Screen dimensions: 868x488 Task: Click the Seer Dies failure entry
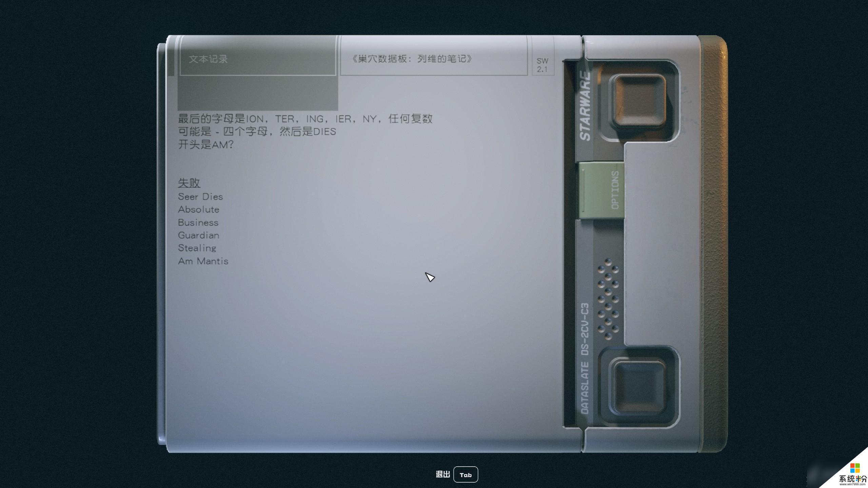pyautogui.click(x=201, y=196)
